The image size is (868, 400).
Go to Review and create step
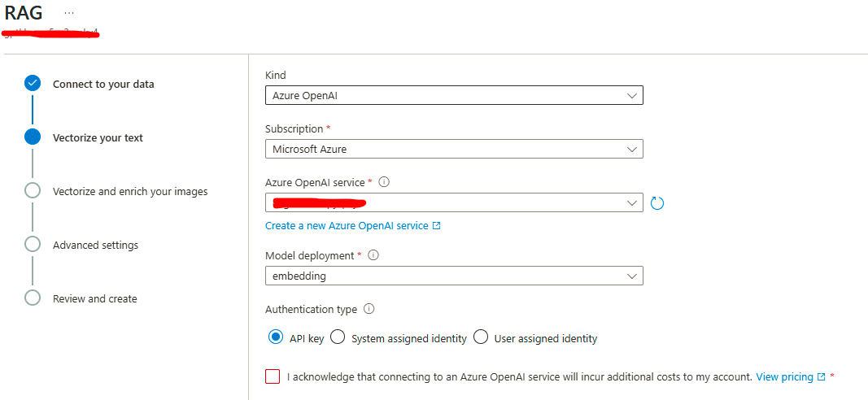[94, 298]
